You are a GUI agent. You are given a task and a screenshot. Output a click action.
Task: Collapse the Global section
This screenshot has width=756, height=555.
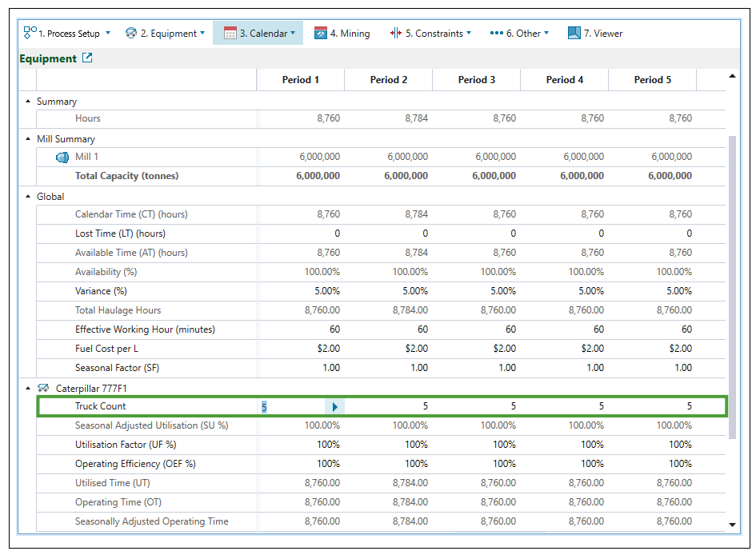(x=28, y=196)
